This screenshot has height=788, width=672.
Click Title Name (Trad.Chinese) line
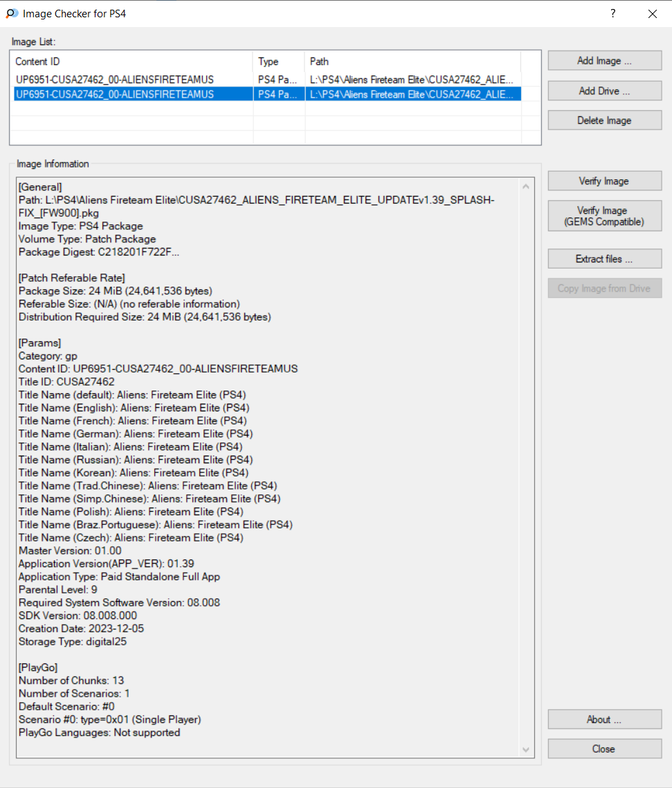[148, 486]
